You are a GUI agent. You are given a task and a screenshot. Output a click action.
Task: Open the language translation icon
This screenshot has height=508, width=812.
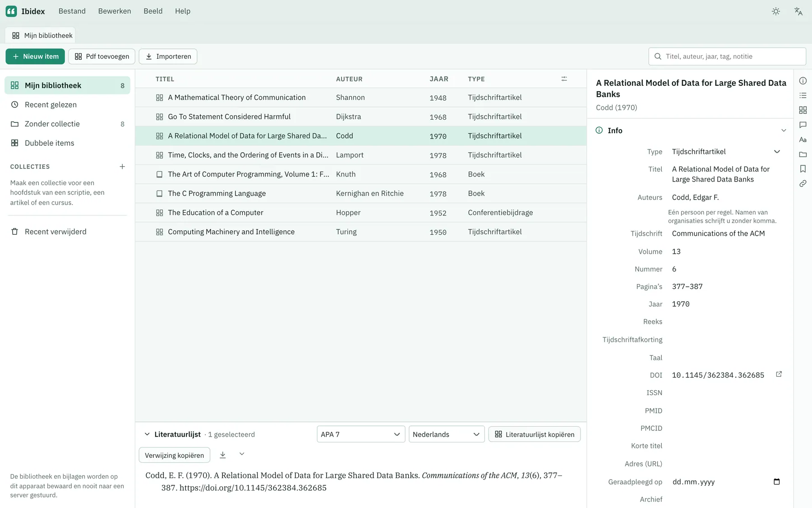[798, 11]
